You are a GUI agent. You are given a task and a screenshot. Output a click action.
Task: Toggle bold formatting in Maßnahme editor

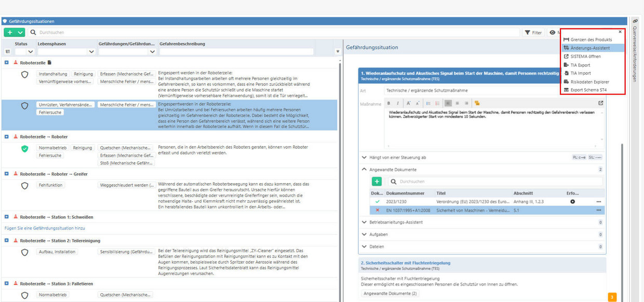pyautogui.click(x=389, y=103)
